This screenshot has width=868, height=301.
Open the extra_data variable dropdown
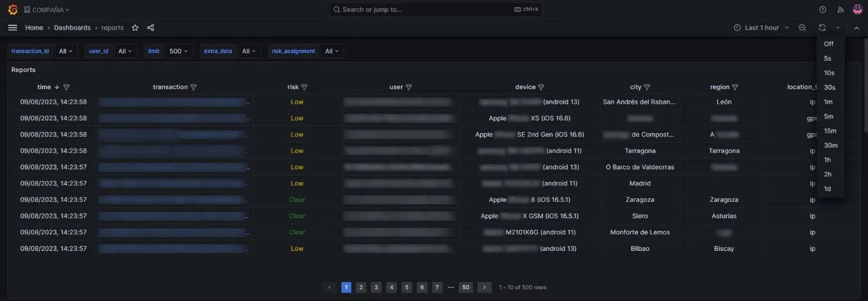point(249,51)
